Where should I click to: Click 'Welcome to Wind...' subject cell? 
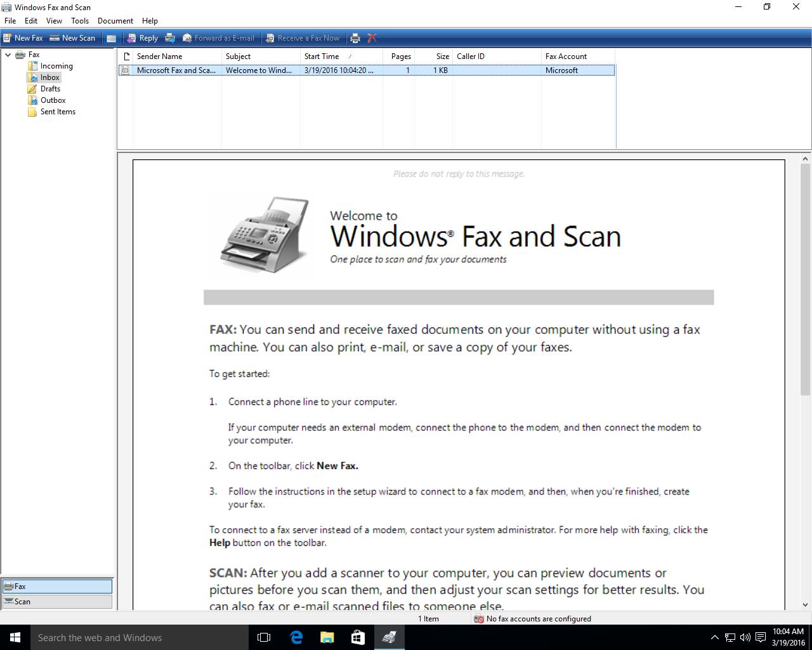259,70
